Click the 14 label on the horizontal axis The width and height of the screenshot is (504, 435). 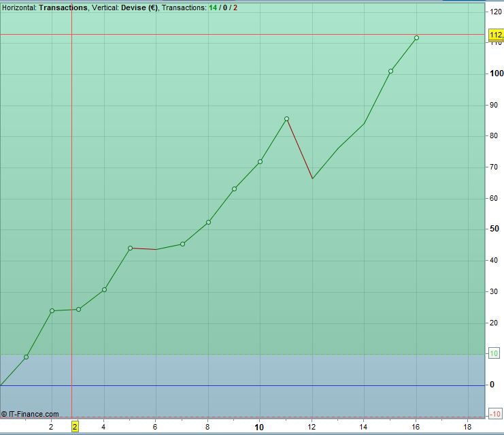click(x=363, y=427)
